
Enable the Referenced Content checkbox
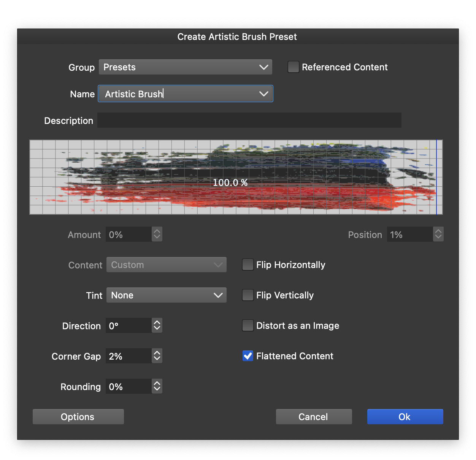point(293,67)
